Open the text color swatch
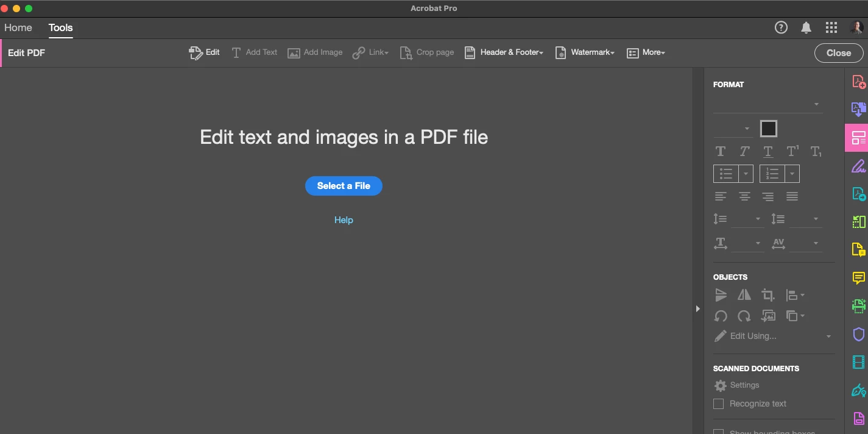Image resolution: width=868 pixels, height=434 pixels. (x=769, y=129)
